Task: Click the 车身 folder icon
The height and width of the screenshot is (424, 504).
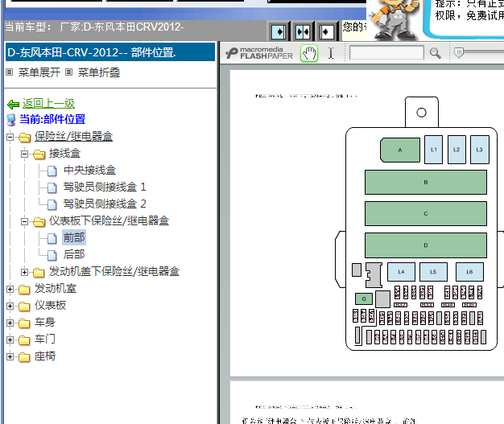Action: tap(24, 323)
